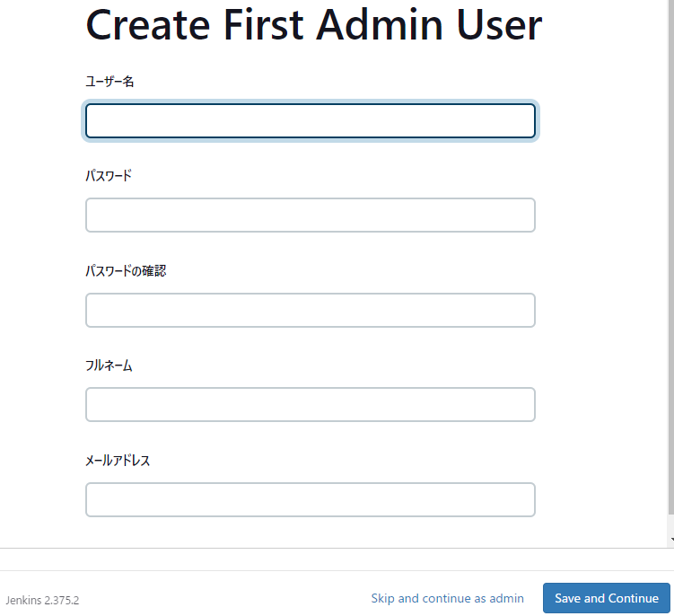This screenshot has width=674, height=616.
Task: Click empty footer area beside version text
Action: coord(223,599)
